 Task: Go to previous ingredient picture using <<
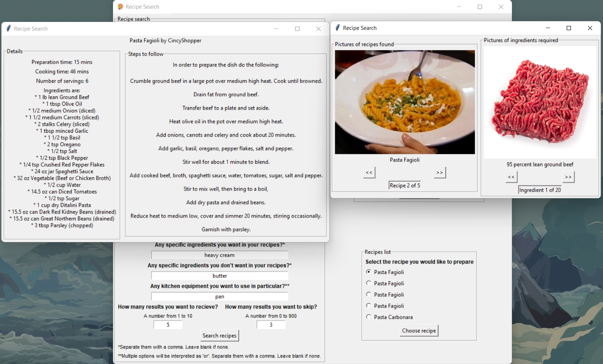pos(512,177)
